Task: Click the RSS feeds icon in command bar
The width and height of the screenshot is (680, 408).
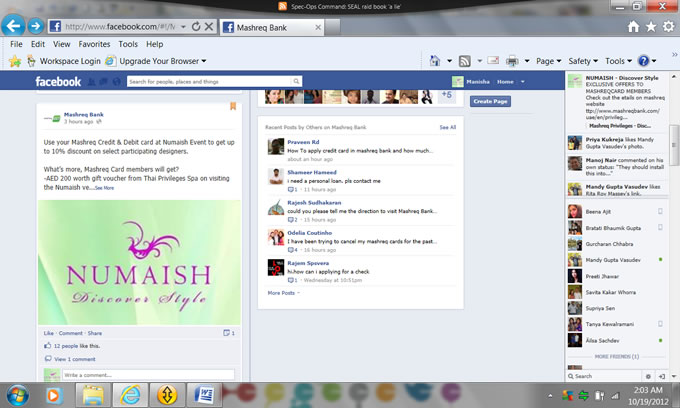Action: pyautogui.click(x=464, y=61)
